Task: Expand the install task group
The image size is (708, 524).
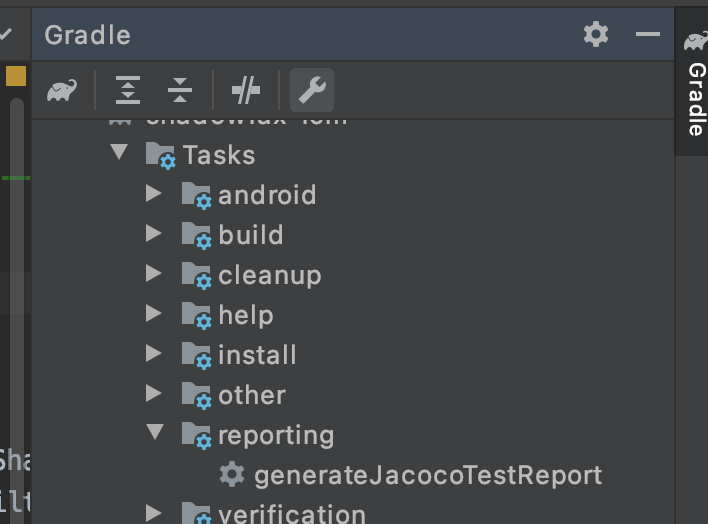Action: pyautogui.click(x=154, y=353)
